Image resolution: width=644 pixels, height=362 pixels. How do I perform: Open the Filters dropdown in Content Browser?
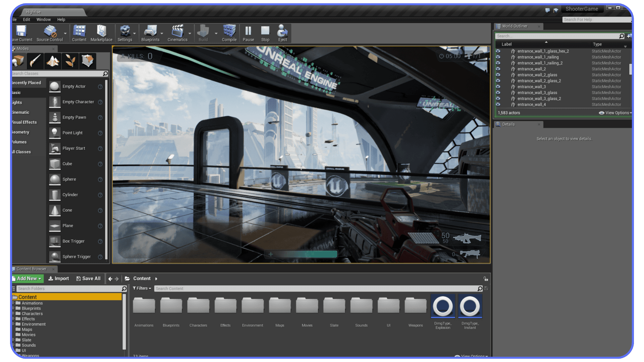(x=142, y=288)
